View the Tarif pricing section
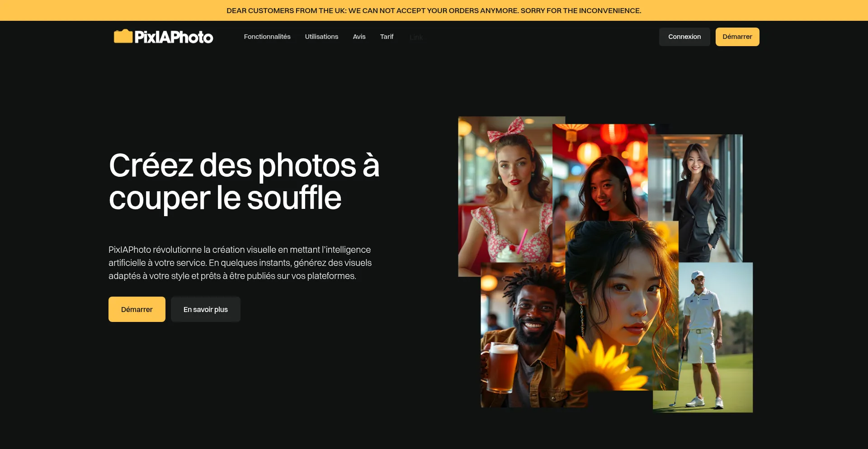This screenshot has height=449, width=868. coord(387,37)
